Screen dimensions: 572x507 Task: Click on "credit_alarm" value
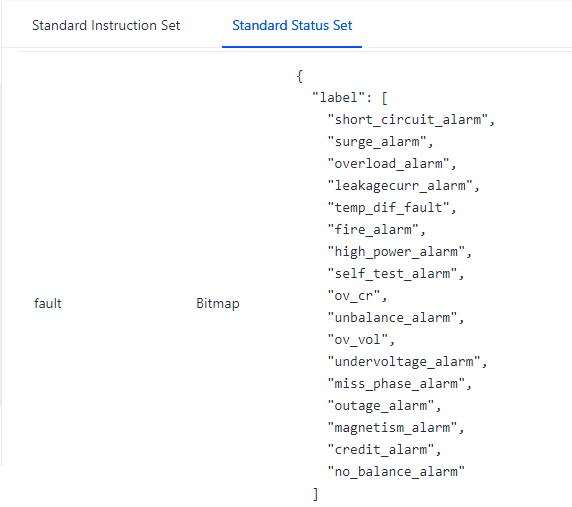click(x=384, y=450)
